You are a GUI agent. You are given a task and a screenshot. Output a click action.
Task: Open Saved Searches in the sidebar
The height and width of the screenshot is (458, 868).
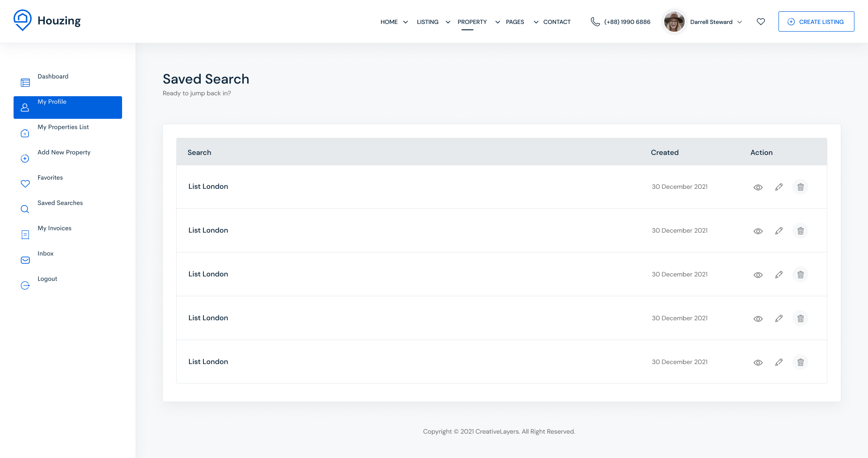[x=60, y=203]
